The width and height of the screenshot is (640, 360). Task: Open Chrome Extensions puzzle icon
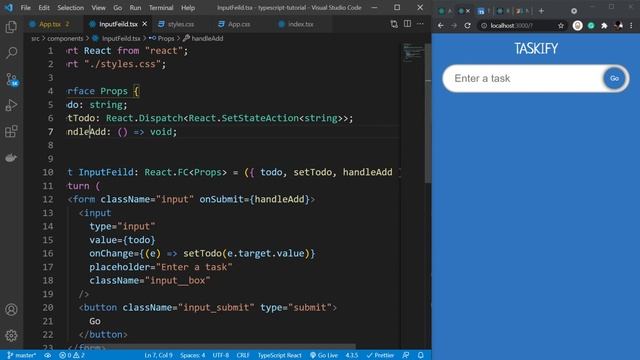pyautogui.click(x=604, y=26)
